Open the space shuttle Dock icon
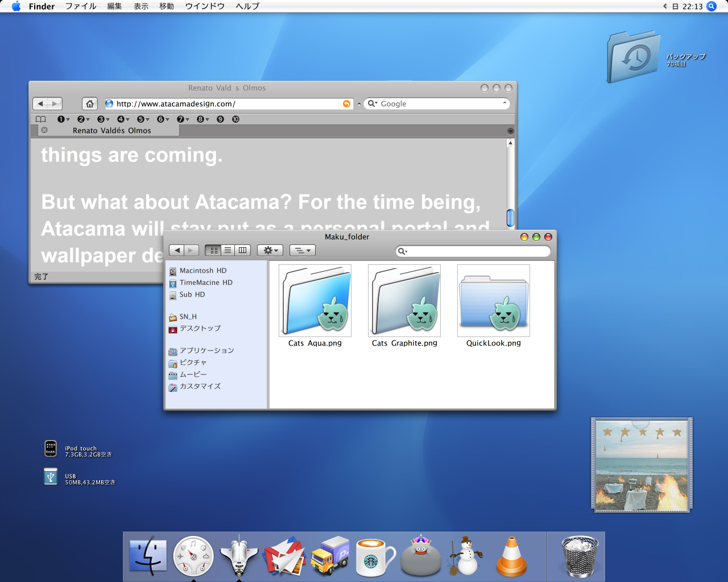The height and width of the screenshot is (582, 728). tap(239, 555)
